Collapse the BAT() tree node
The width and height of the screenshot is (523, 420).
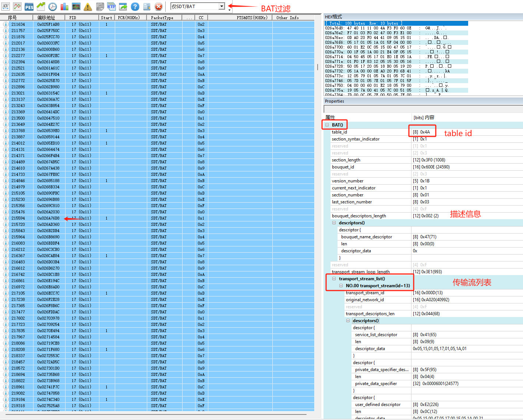pyautogui.click(x=327, y=125)
